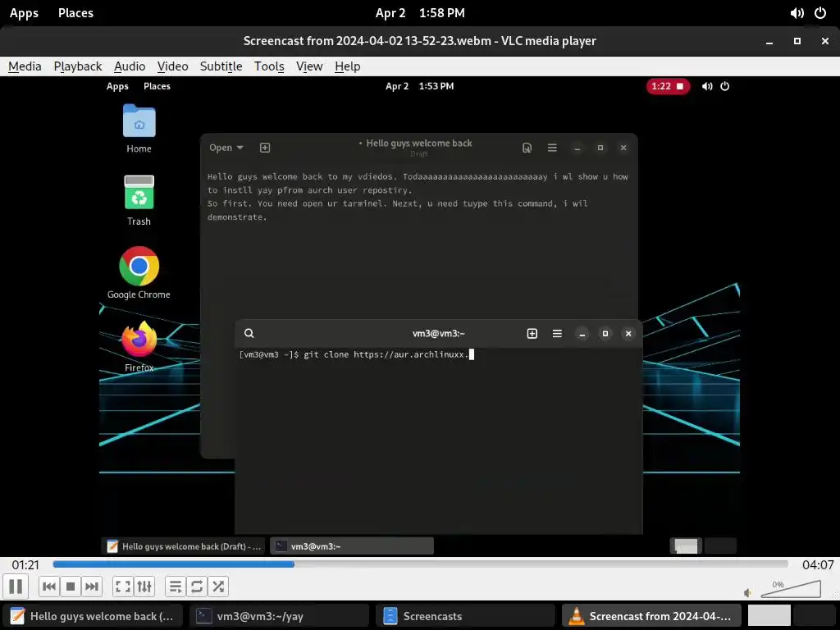Click the Firefox icon in video
Viewport: 840px width, 630px height.
click(139, 347)
